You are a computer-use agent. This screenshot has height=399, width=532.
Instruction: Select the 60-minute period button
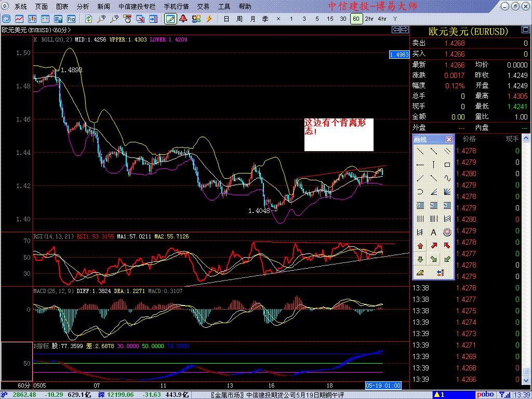click(356, 19)
